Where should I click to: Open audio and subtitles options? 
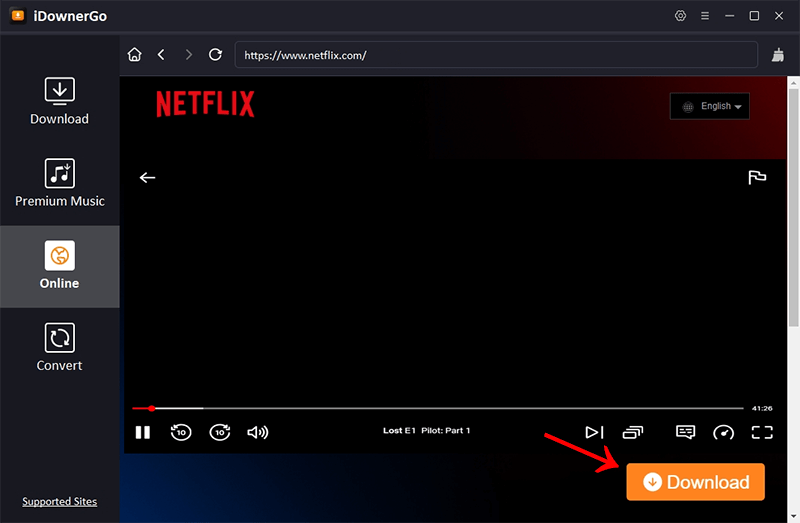coord(685,432)
